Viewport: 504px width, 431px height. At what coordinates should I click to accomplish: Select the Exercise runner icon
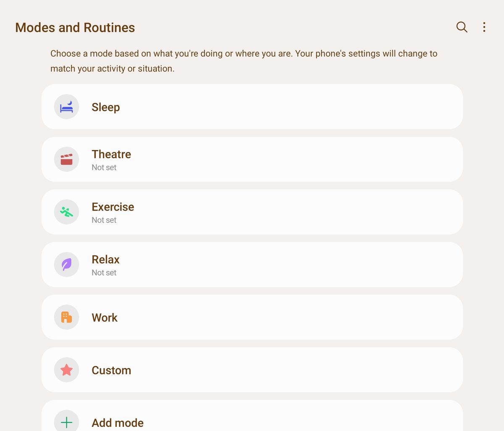click(x=66, y=212)
